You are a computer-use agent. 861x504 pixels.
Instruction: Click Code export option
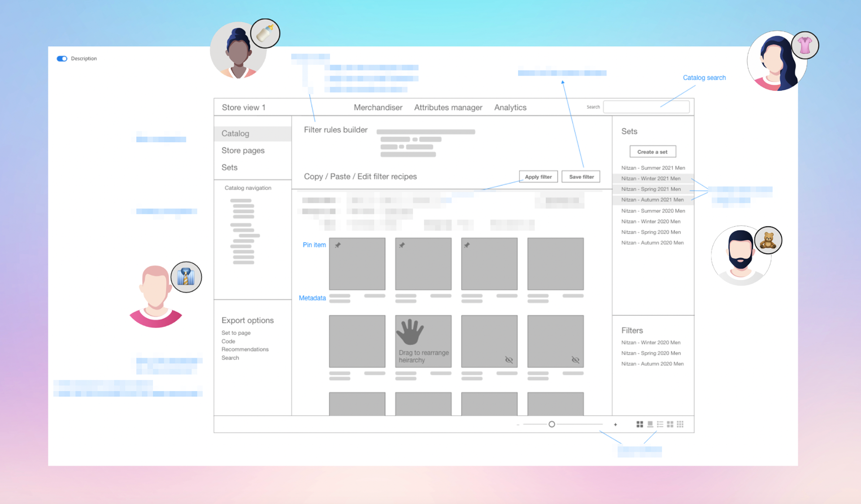pyautogui.click(x=228, y=341)
